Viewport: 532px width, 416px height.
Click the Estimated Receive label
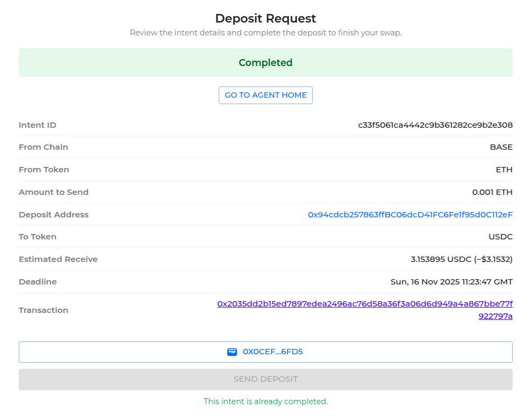click(x=58, y=259)
